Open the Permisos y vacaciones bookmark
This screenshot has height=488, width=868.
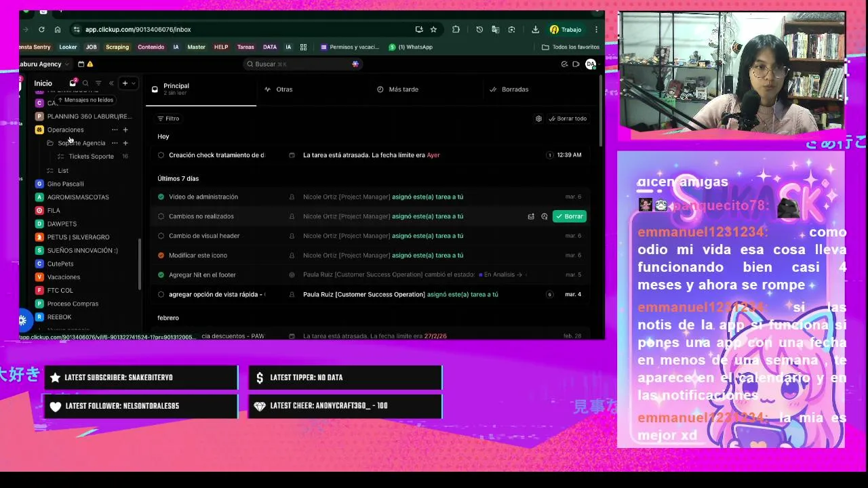349,47
